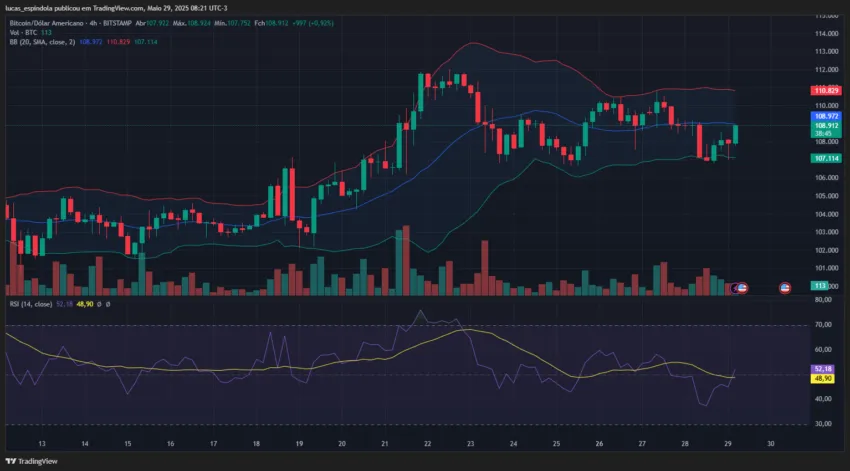
Task: Open the US economic event flag near May 29
Action: (x=743, y=288)
